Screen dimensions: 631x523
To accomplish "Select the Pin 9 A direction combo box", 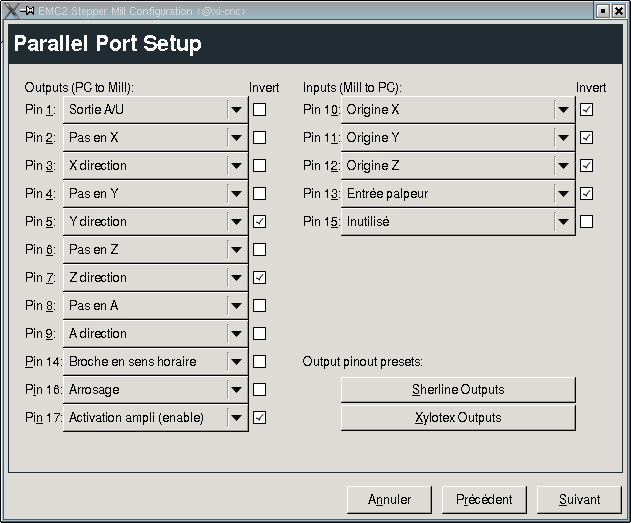I will [156, 334].
